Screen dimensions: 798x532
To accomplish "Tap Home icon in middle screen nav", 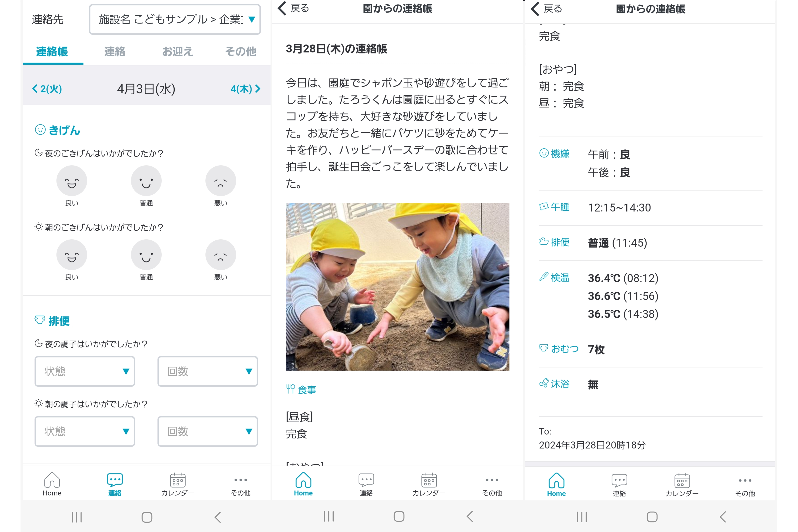I will point(303,484).
